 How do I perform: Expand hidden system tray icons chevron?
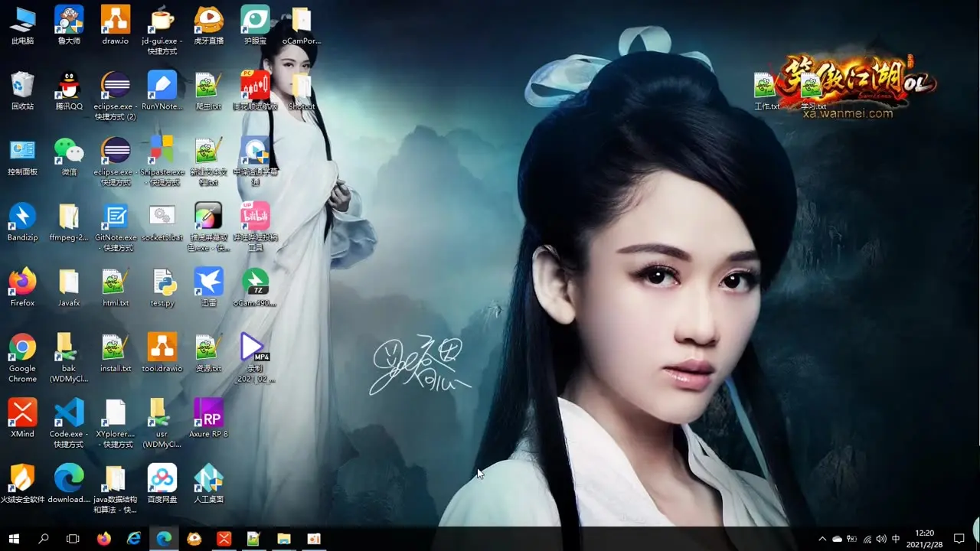point(822,539)
